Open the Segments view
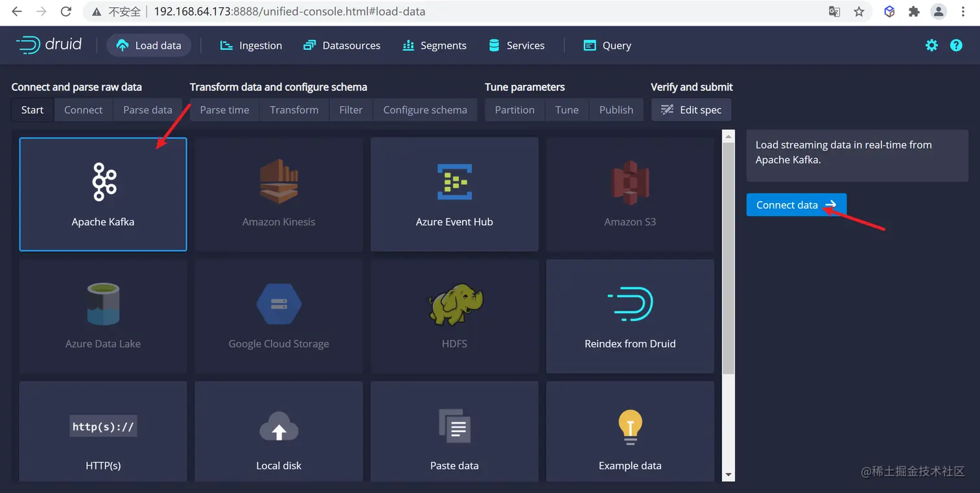 434,45
